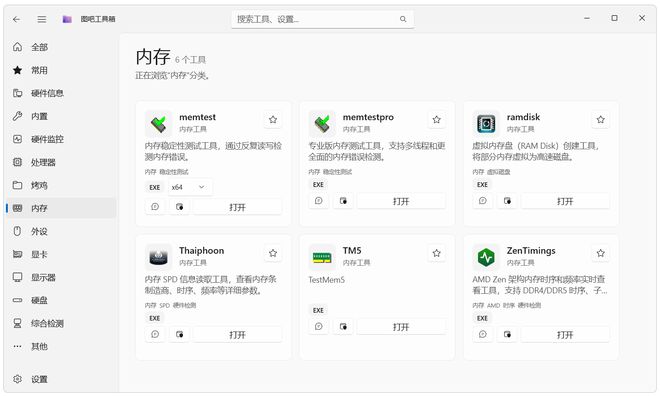This screenshot has height=396, width=660.
Task: Open the 处理器 category
Action: pyautogui.click(x=61, y=162)
